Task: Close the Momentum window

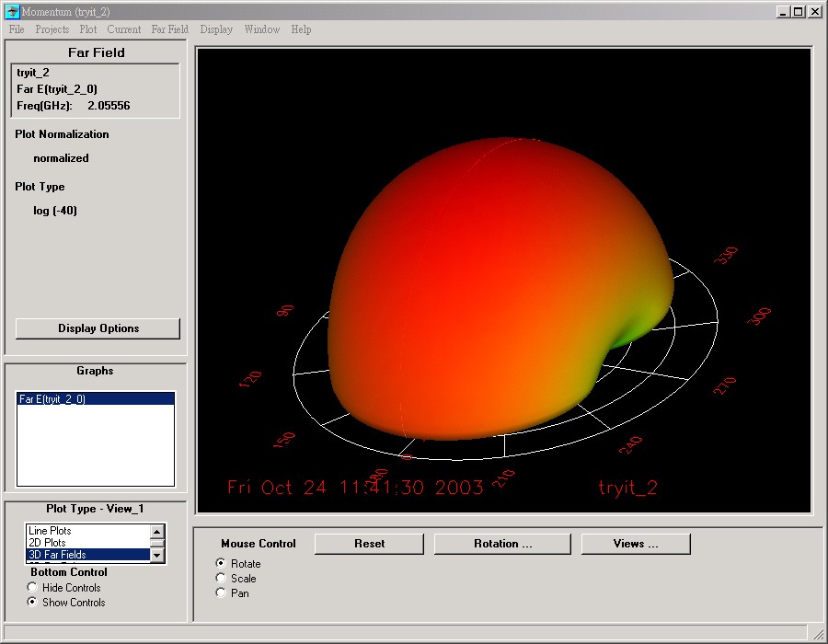Action: pos(815,12)
